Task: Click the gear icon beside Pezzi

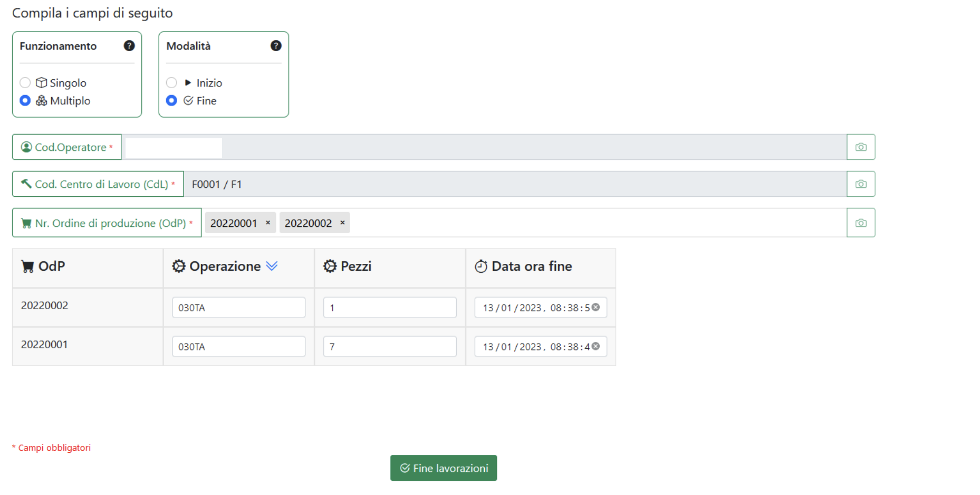Action: tap(330, 266)
